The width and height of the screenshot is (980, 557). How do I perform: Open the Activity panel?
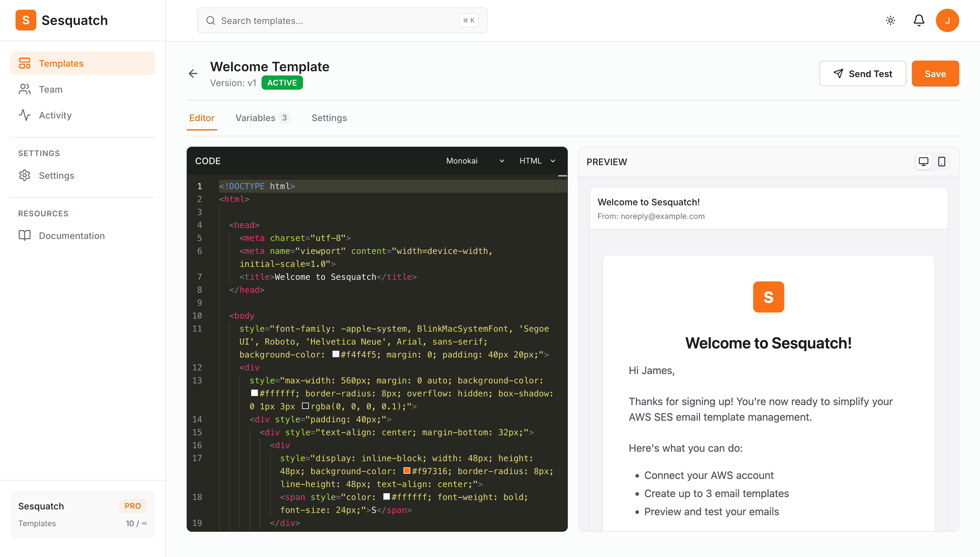click(x=55, y=115)
